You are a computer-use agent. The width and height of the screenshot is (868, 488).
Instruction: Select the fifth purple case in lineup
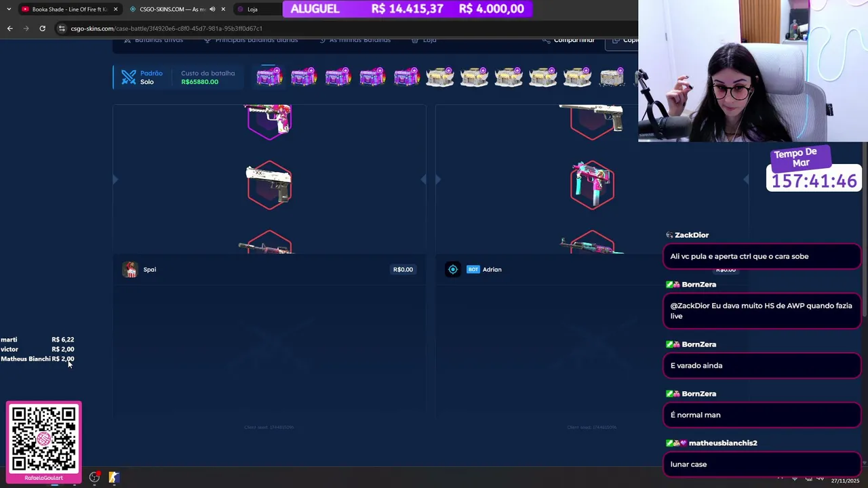[x=406, y=77]
